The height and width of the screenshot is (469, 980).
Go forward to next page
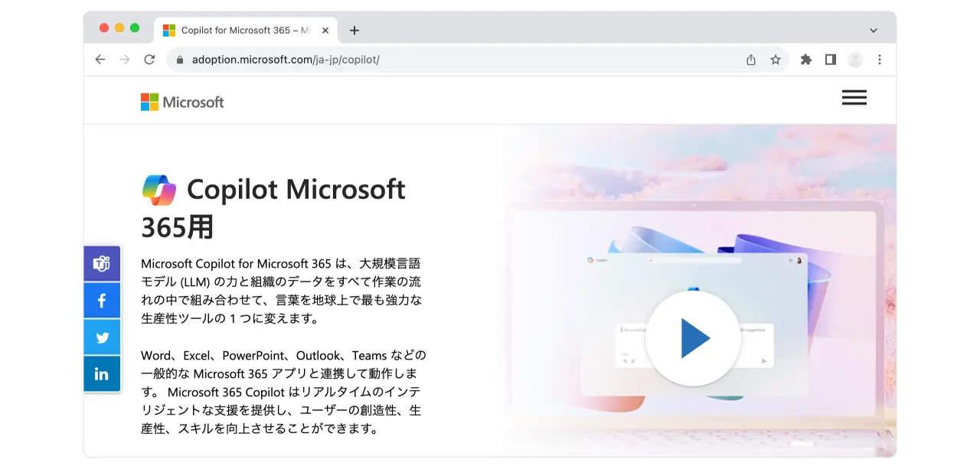[x=125, y=60]
